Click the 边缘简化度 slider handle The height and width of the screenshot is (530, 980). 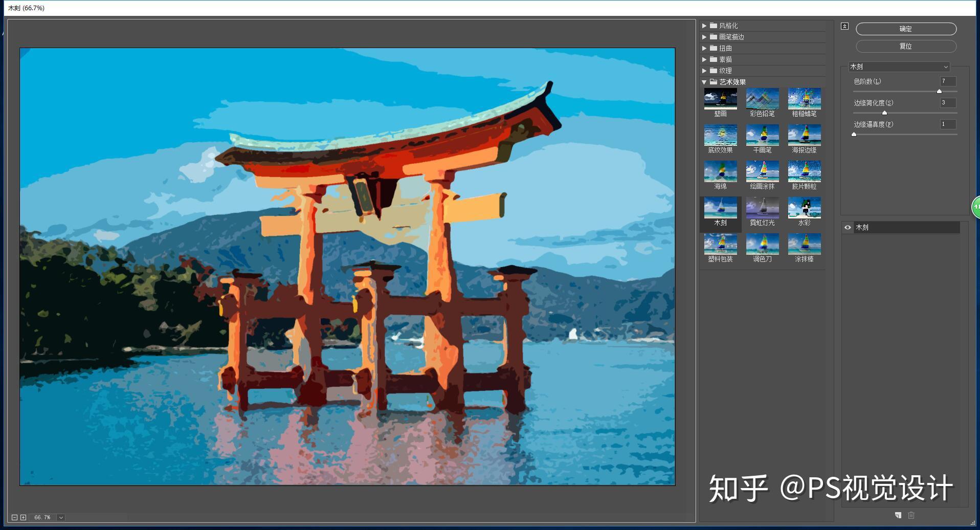point(884,113)
